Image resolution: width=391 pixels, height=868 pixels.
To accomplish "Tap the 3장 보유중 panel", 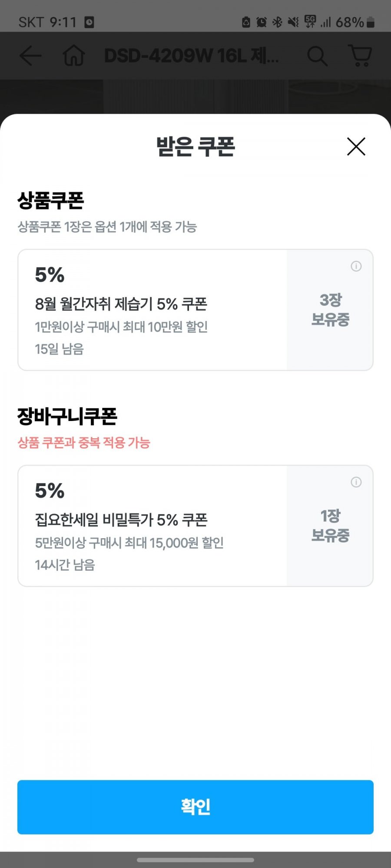I will 330,310.
